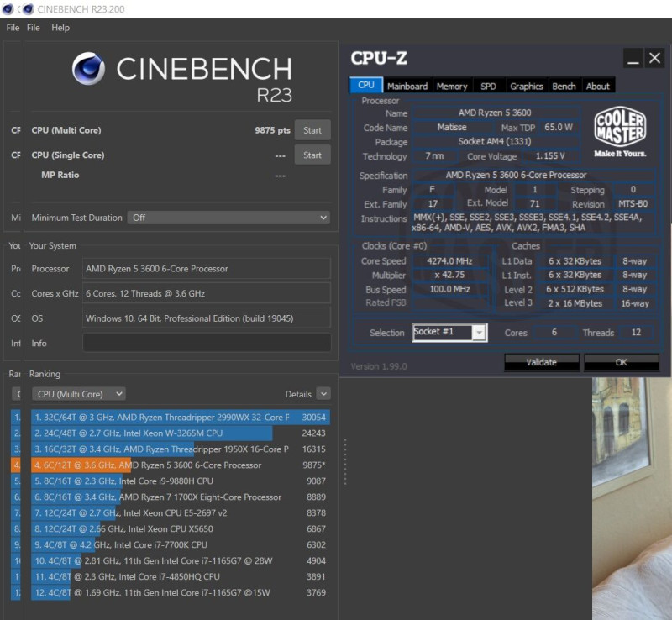Start the CPU (Multi Core) test
This screenshot has height=620, width=672.
tap(312, 130)
